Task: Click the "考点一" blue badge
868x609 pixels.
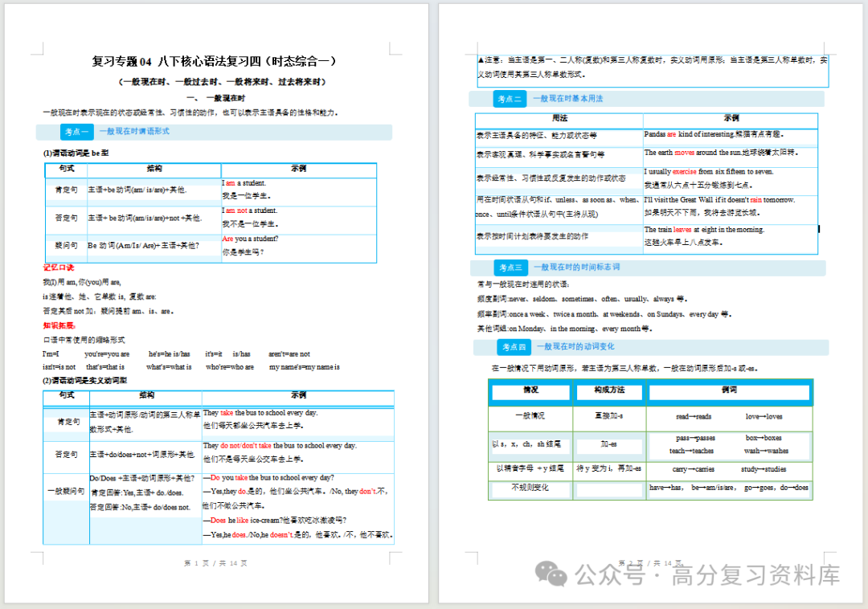Action: tap(76, 132)
